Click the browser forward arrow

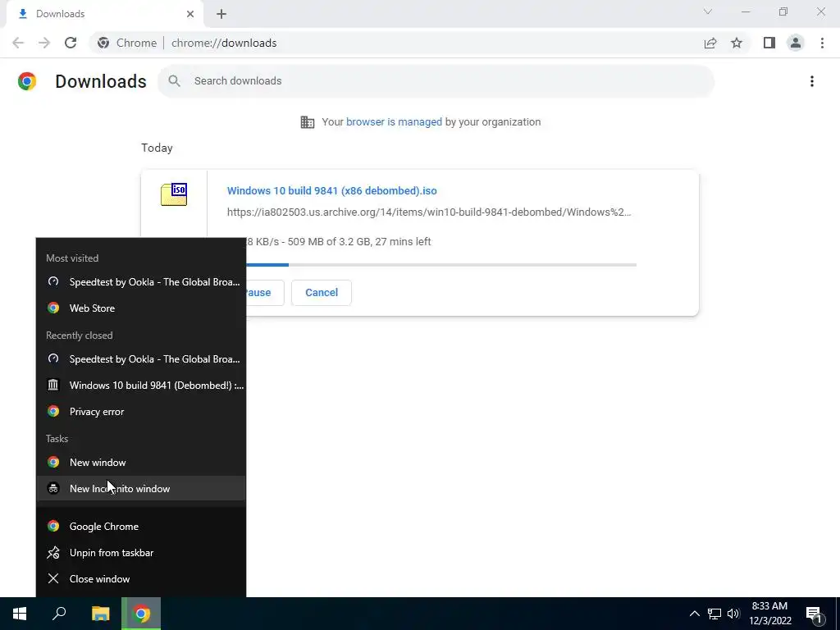44,43
